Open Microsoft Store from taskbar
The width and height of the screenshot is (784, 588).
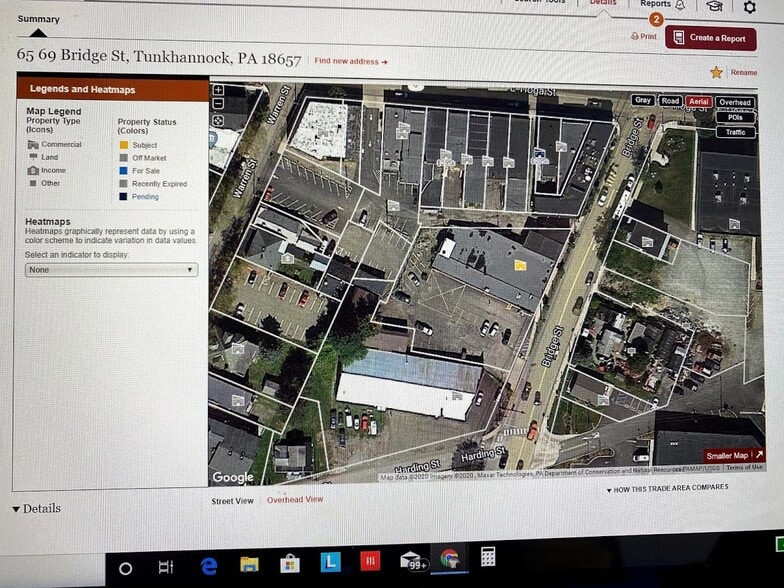point(290,564)
